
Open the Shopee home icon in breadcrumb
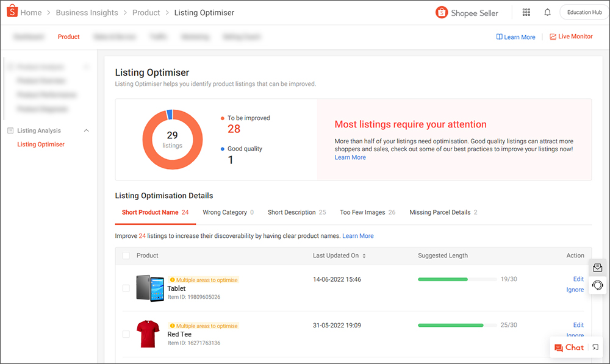(x=9, y=12)
